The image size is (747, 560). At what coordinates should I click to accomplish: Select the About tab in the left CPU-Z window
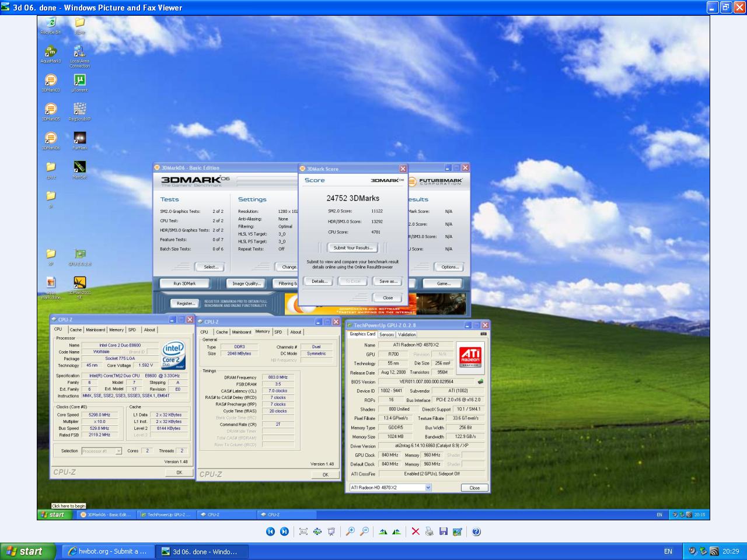(x=150, y=330)
